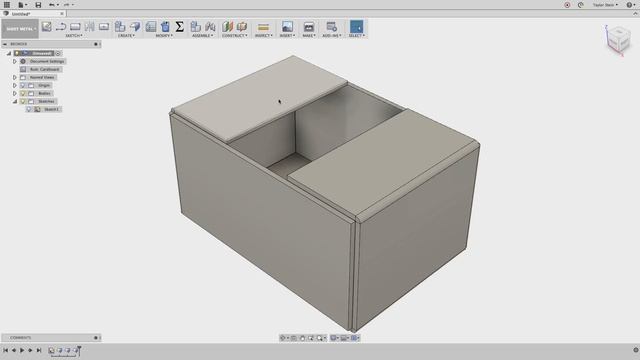The width and height of the screenshot is (640, 360).
Task: Close the Untitled document tab
Action: click(62, 13)
